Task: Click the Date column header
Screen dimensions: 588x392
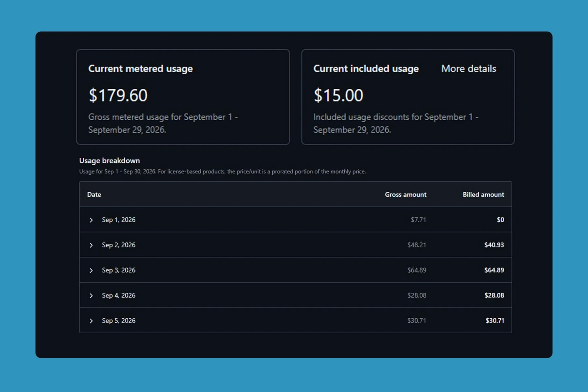Action: coord(94,195)
